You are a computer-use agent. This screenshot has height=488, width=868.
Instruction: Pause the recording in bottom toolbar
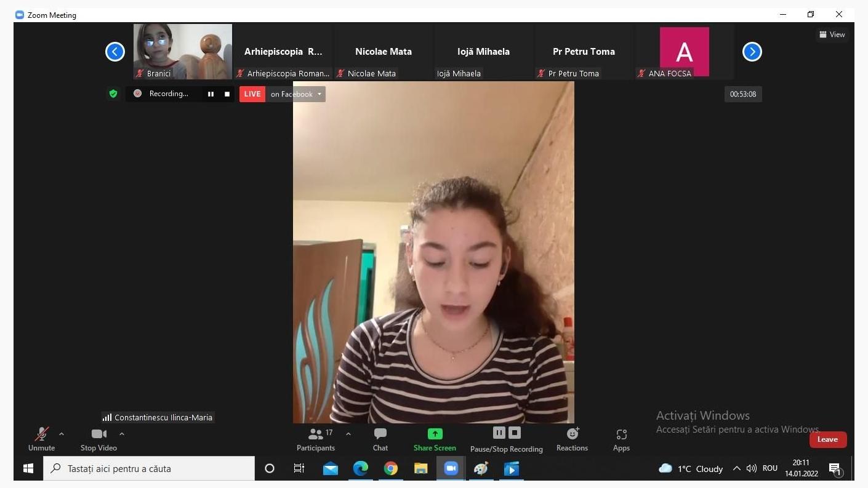tap(499, 433)
